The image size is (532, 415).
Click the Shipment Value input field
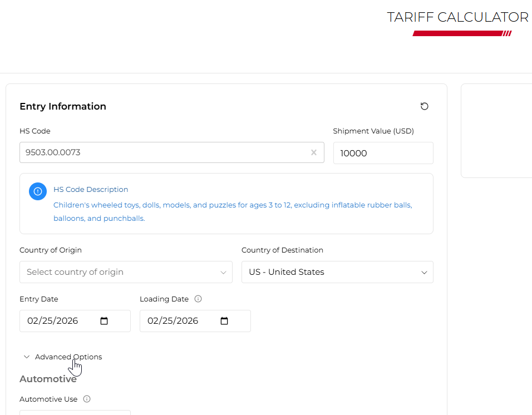coord(383,153)
